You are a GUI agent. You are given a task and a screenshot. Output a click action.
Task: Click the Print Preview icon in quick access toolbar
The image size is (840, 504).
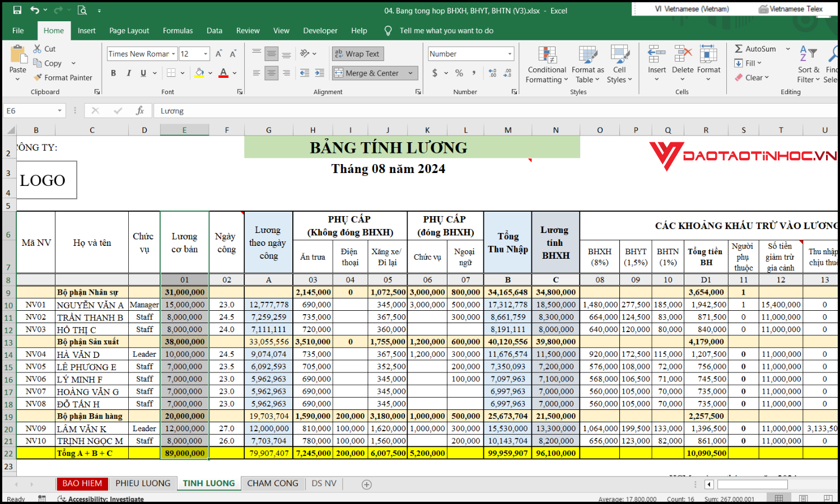tap(82, 10)
